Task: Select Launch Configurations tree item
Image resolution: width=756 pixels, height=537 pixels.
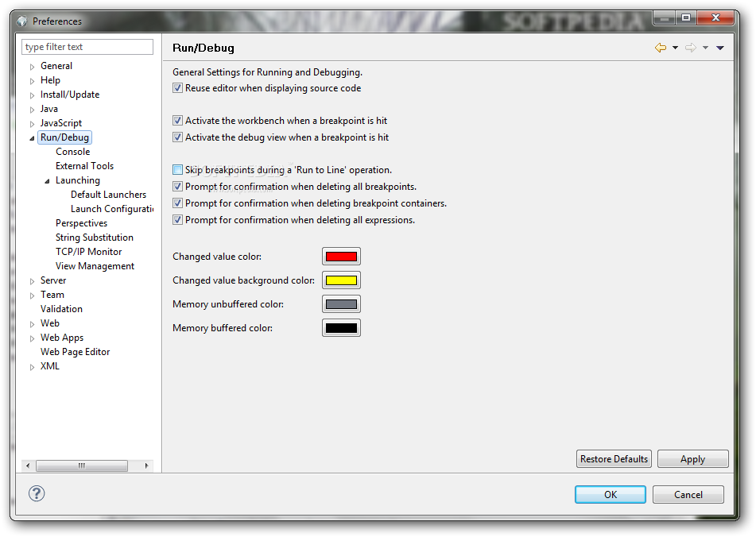Action: 112,209
